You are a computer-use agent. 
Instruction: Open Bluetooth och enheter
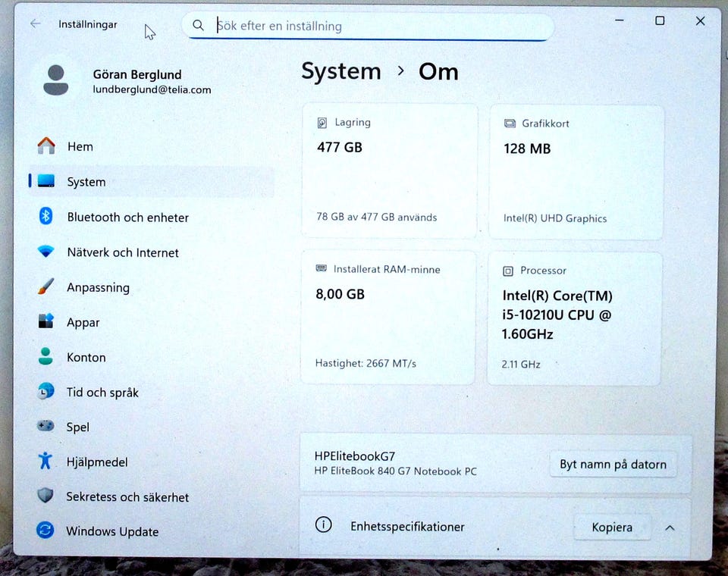[152, 217]
